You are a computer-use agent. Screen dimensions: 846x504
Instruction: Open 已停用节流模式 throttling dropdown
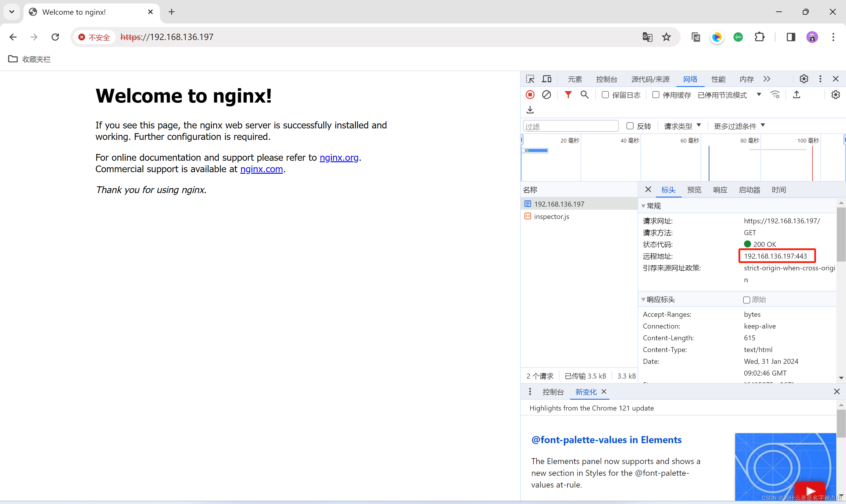coord(729,95)
